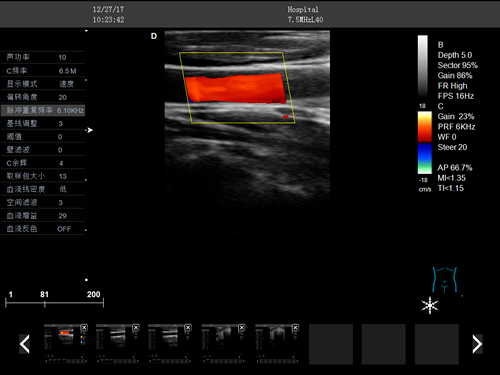Viewport: 500px width, 375px height.
Task: Select the 偏转角度 20 parameter row
Action: coord(43,97)
